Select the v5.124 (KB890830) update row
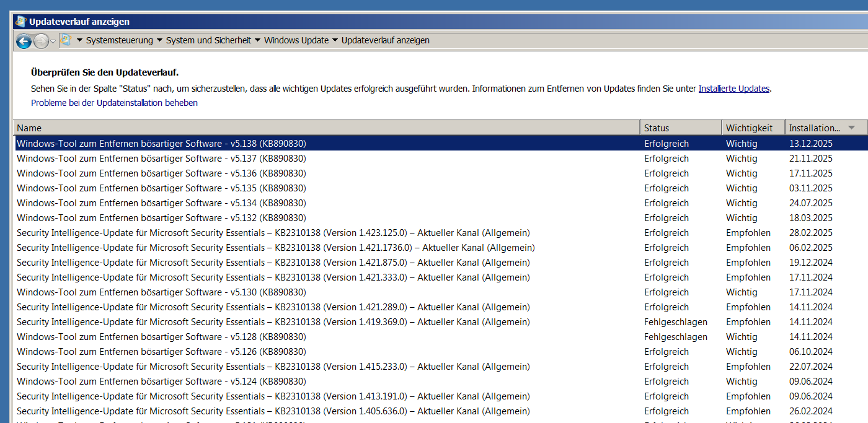The width and height of the screenshot is (868, 423). [x=441, y=382]
